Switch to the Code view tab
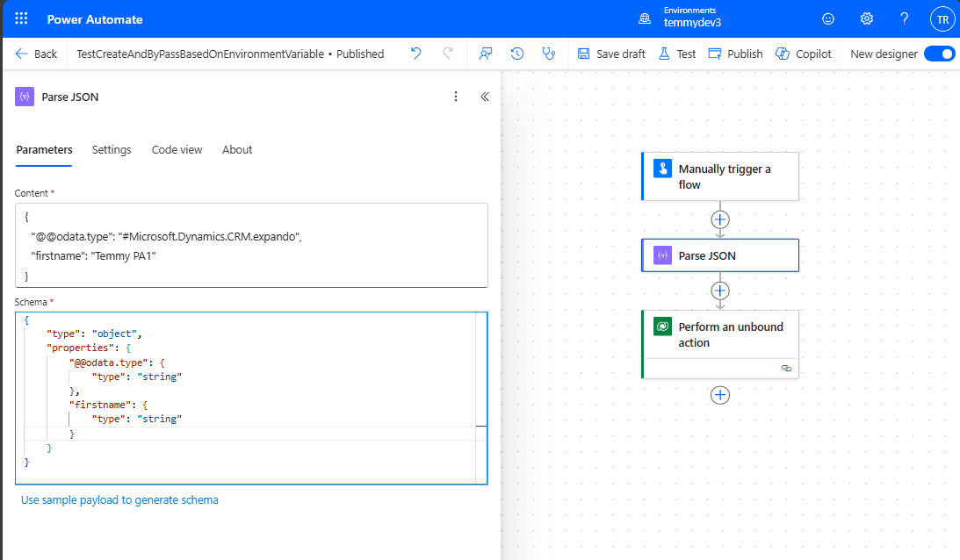Viewport: 960px width, 560px height. point(177,150)
